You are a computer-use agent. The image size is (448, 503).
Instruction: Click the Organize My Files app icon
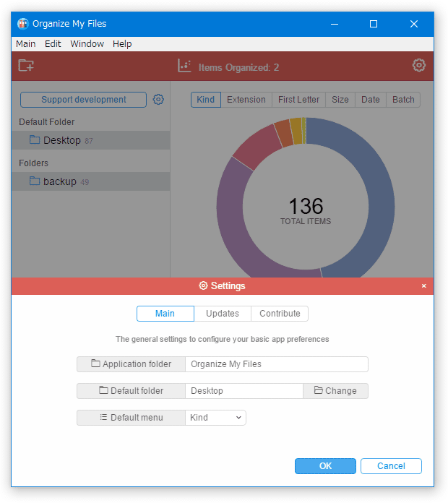23,24
